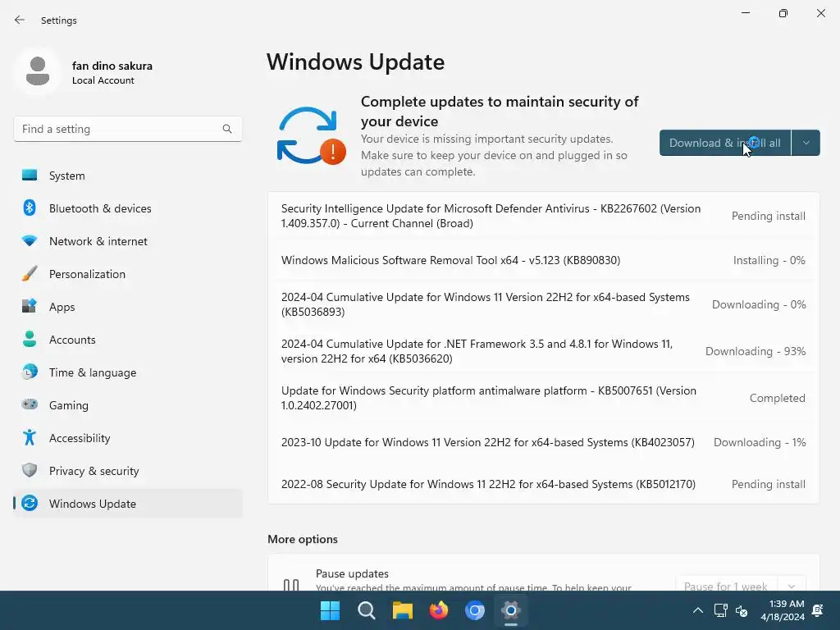Open Network & internet settings
Viewport: 840px width, 630px height.
pyautogui.click(x=128, y=240)
